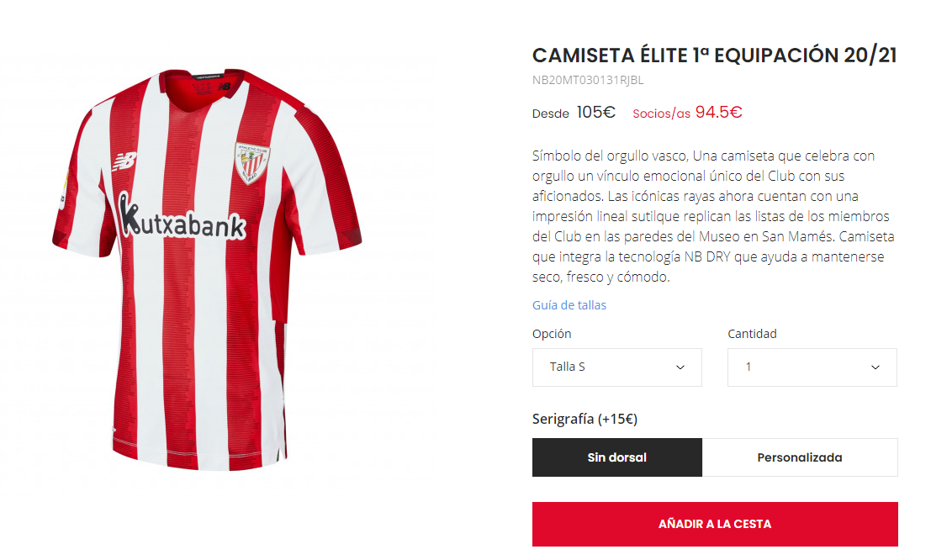
Task: Click the Athletic Club crest on the shirt
Action: coord(251,162)
